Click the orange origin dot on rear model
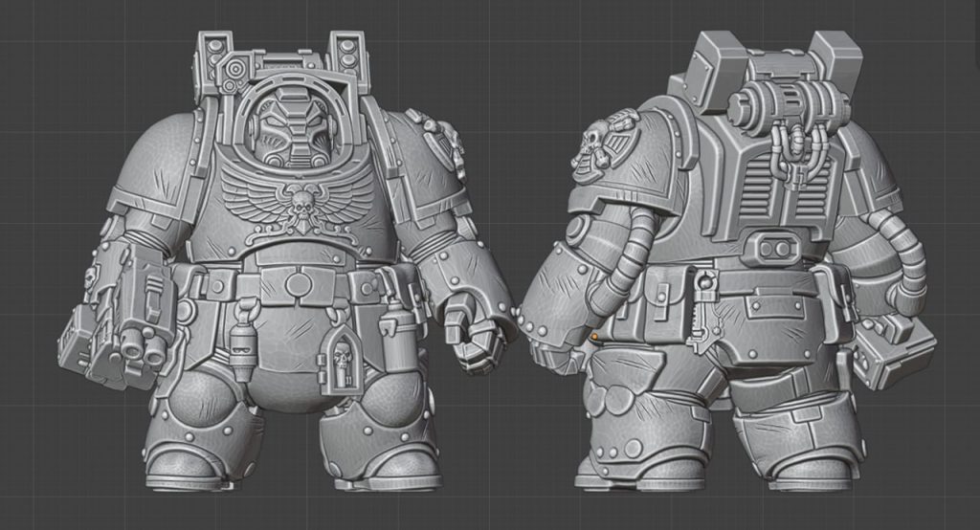 (595, 337)
